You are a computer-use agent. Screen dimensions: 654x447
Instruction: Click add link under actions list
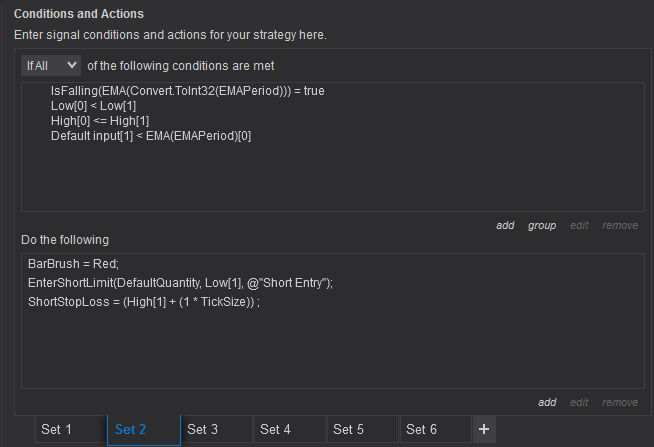point(547,402)
